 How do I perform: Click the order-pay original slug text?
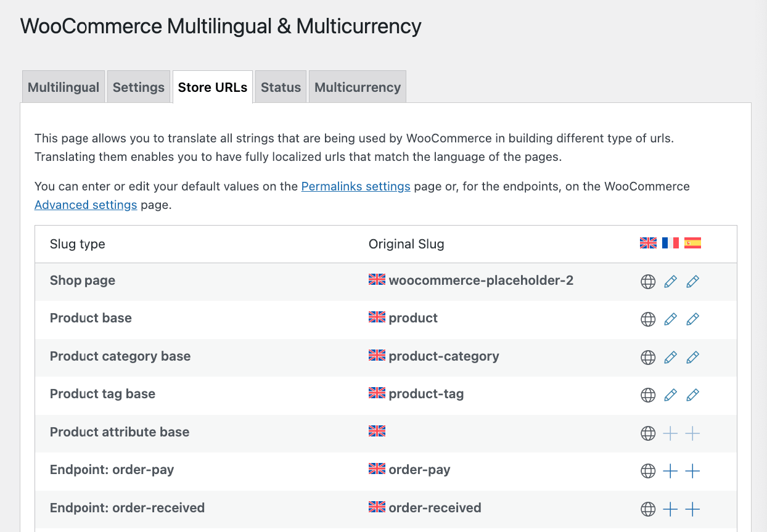(x=419, y=470)
